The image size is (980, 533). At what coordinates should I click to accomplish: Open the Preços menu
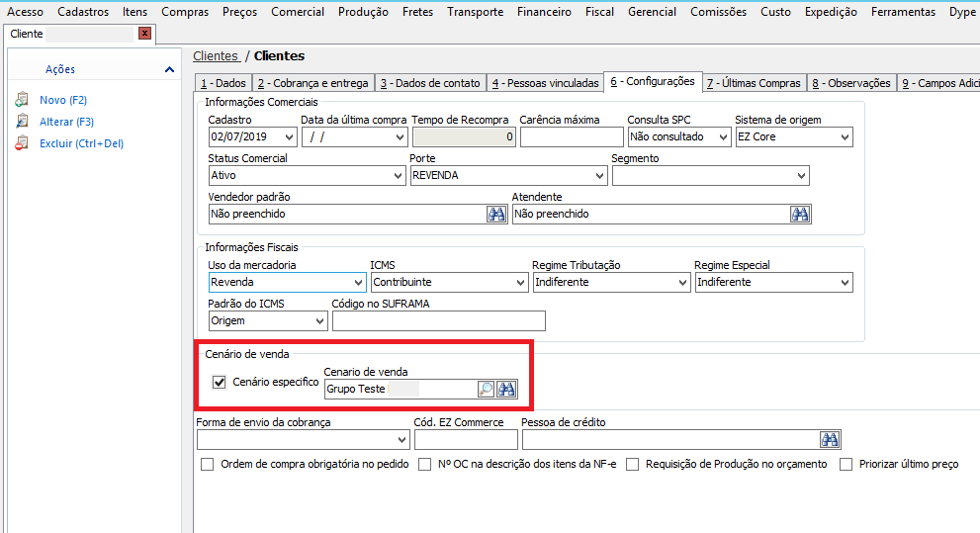240,12
